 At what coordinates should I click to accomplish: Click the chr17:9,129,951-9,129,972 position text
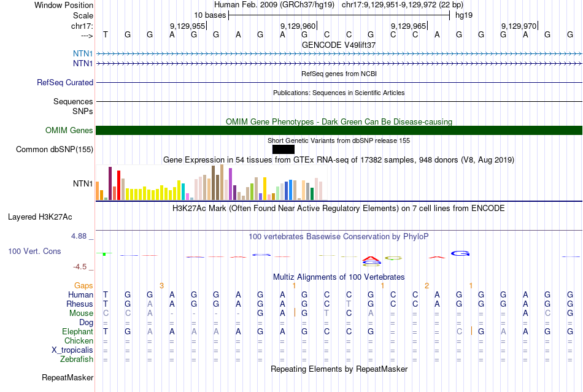click(403, 5)
